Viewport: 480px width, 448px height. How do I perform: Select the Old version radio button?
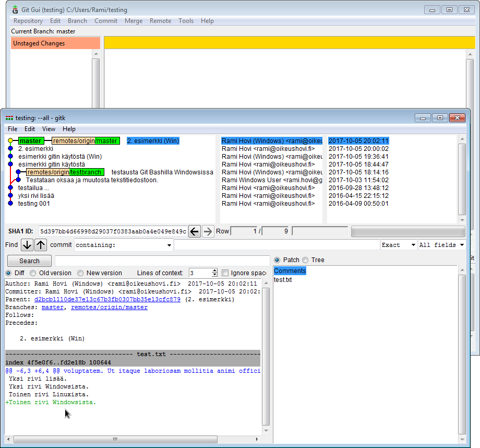coord(32,273)
